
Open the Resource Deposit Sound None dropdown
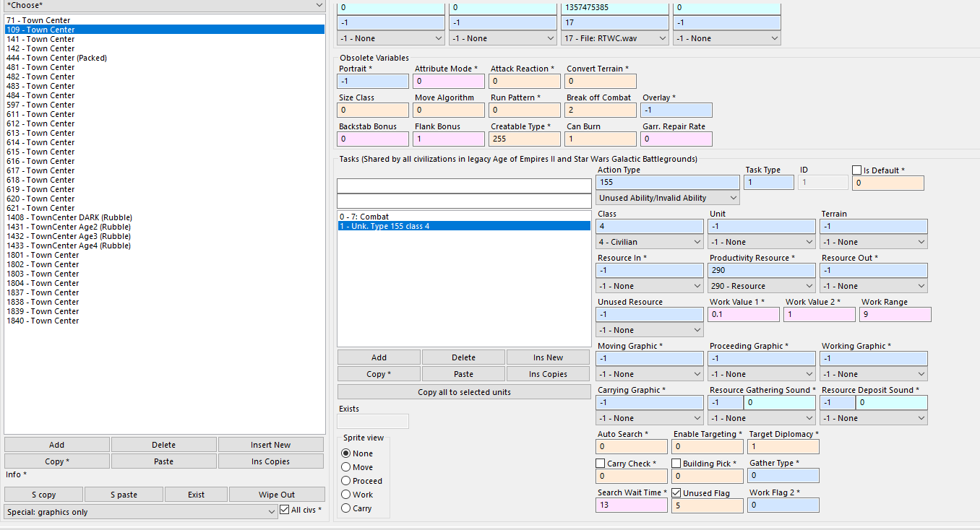(x=874, y=418)
